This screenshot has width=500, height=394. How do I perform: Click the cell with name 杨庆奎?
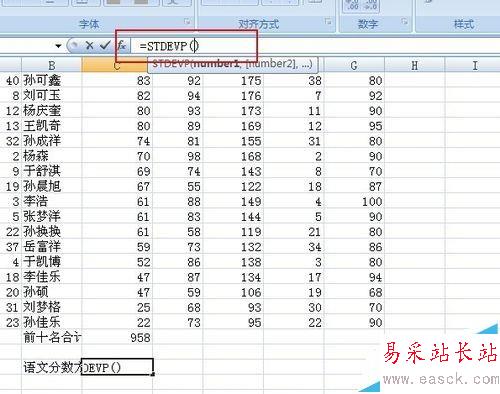point(52,111)
